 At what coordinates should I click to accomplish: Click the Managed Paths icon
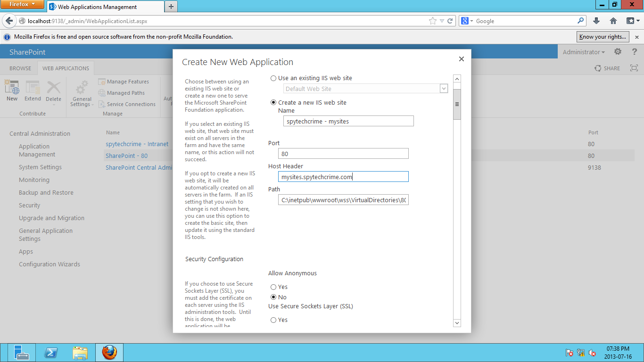(101, 93)
